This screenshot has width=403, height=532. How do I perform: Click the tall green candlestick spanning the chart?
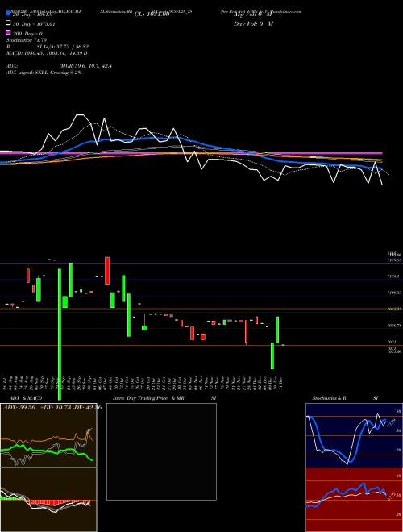(60, 335)
